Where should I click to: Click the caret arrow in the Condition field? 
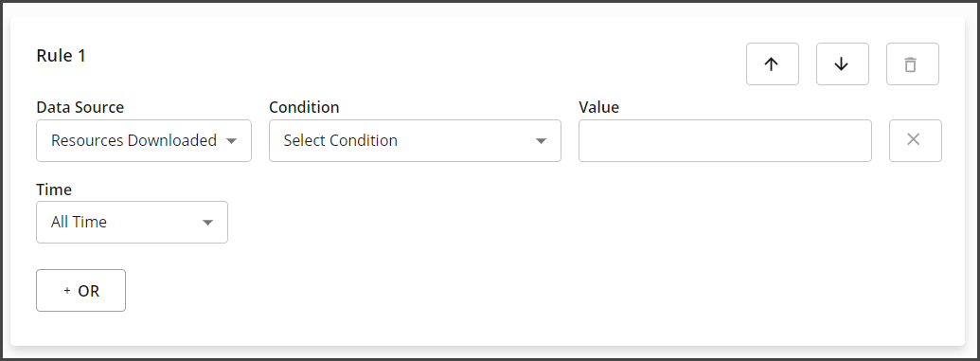coord(542,141)
